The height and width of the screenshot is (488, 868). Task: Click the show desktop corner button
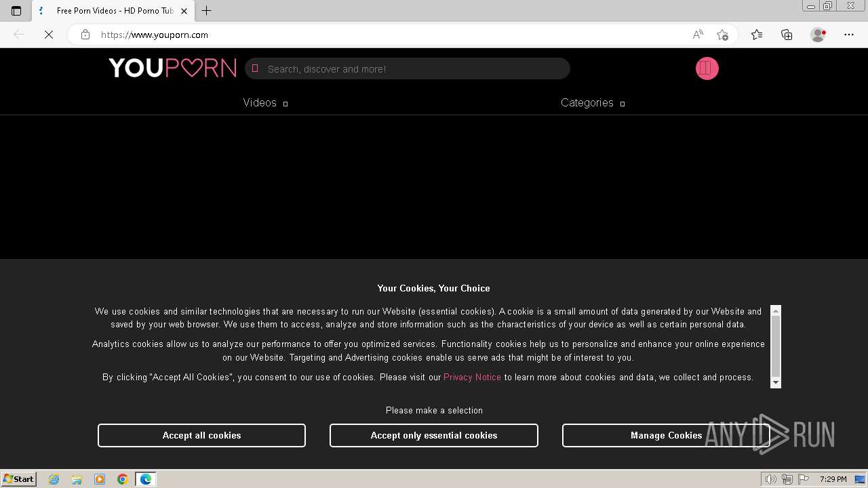click(x=861, y=479)
